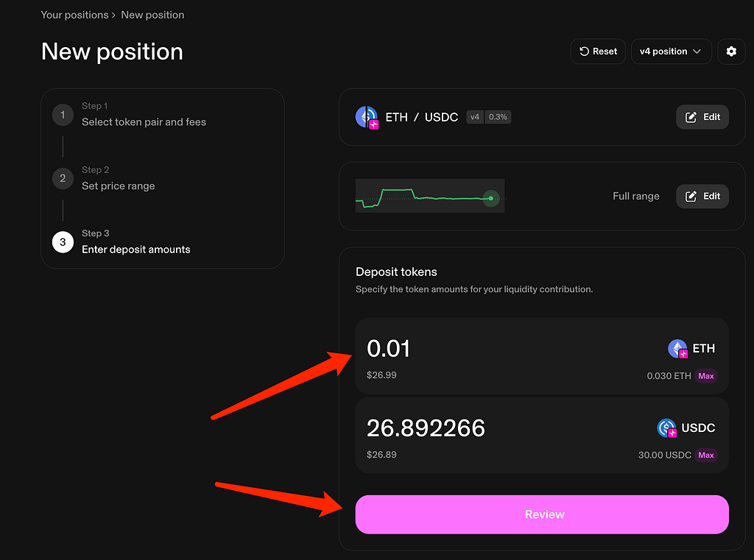Click the green marker on price chart
The width and height of the screenshot is (754, 560).
tap(491, 198)
